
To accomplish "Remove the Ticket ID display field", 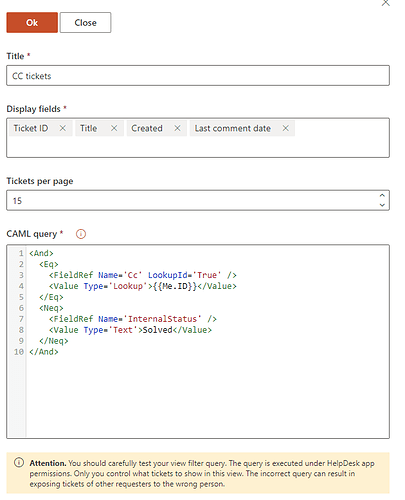I will pyautogui.click(x=62, y=128).
